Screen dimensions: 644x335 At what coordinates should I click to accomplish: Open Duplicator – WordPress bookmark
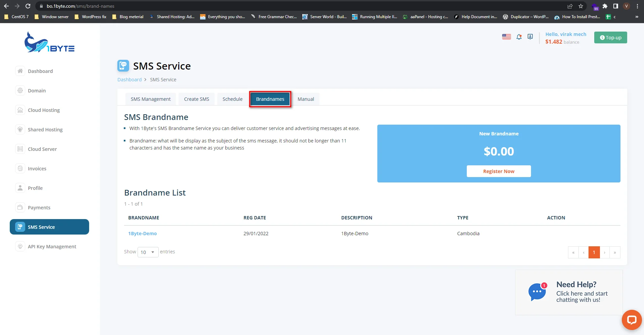pos(526,17)
